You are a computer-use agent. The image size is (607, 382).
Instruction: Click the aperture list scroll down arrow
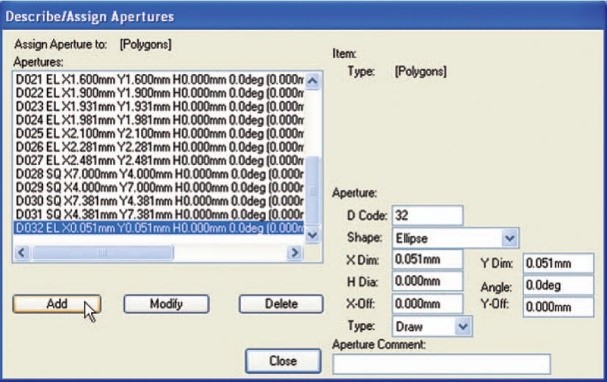[312, 235]
